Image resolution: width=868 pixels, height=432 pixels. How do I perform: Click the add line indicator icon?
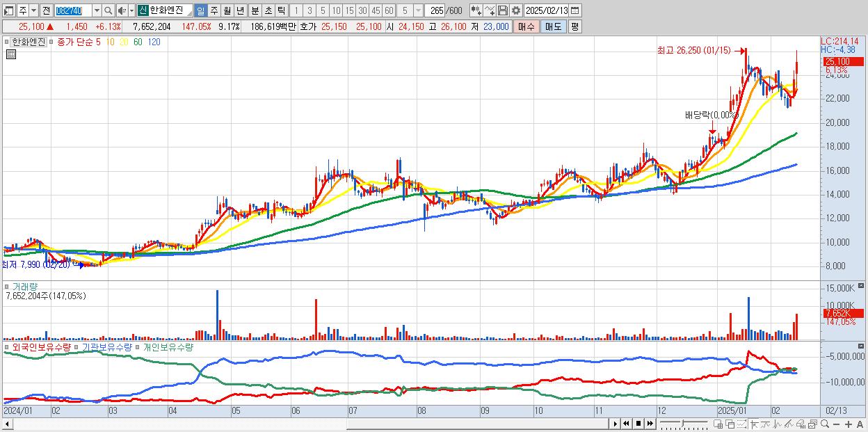(490, 10)
